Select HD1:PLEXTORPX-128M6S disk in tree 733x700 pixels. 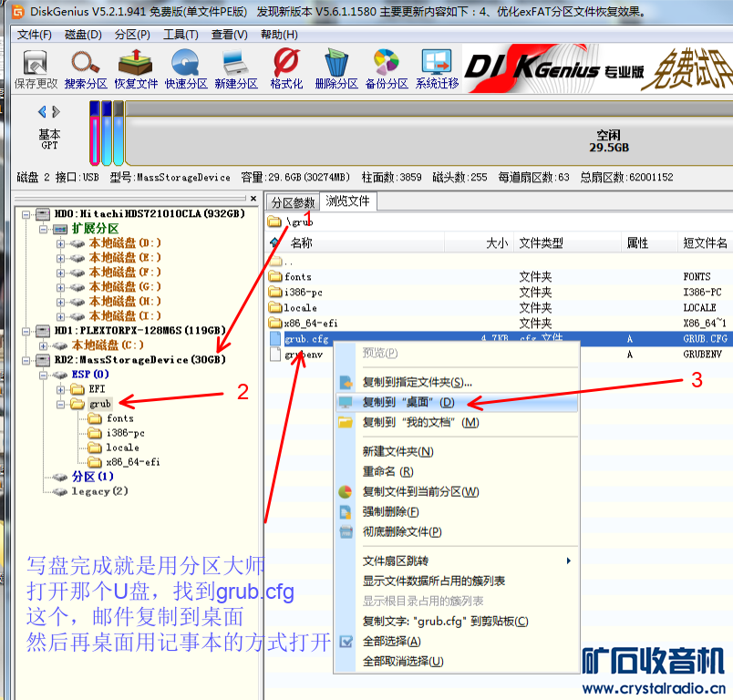[x=140, y=330]
